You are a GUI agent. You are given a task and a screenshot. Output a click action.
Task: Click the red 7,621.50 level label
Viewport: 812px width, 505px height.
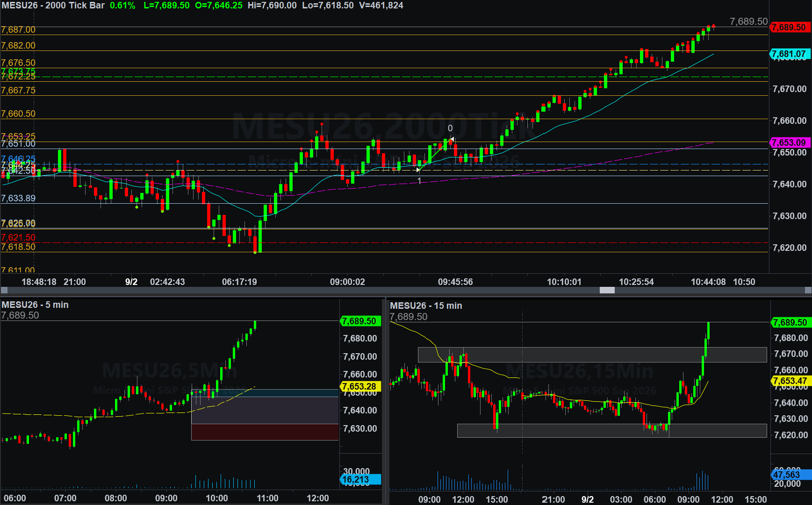coord(18,238)
